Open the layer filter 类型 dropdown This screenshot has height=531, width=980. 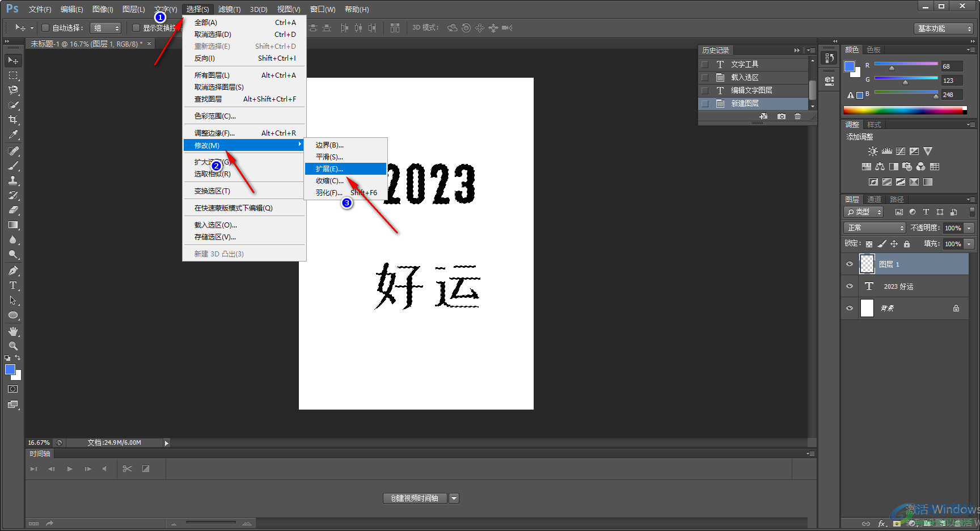[x=864, y=212]
